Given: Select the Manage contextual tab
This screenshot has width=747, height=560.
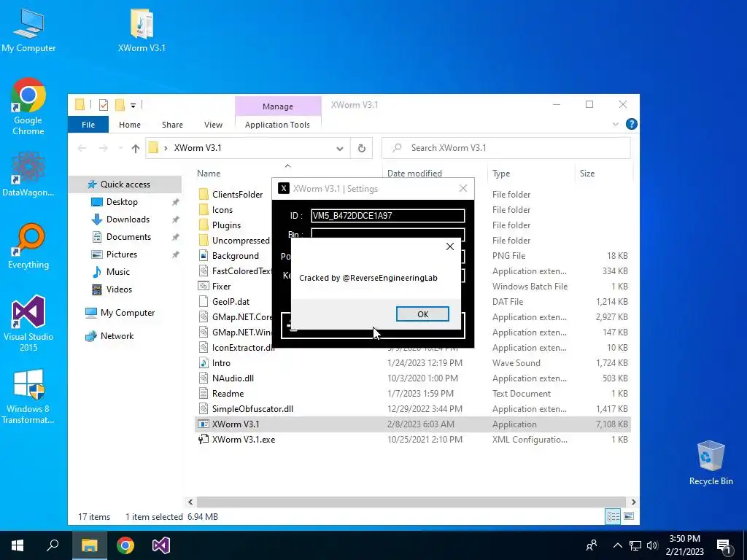Looking at the screenshot, I should (278, 106).
